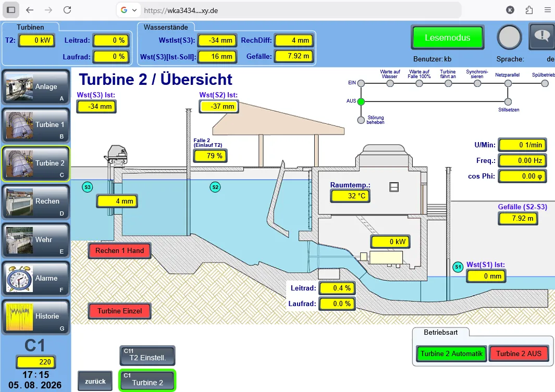
Task: Select the Spülbetrieb node
Action: point(545,83)
